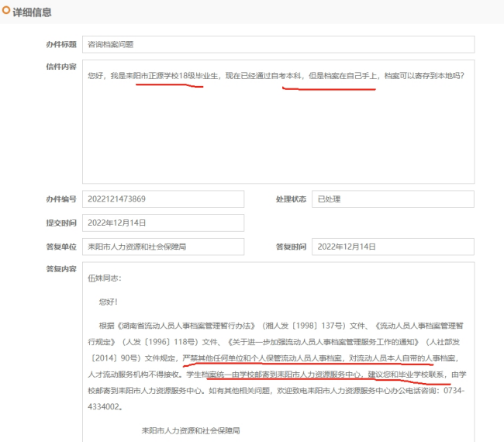Click the 办件编号 label
This screenshot has width=504, height=442.
[61, 199]
